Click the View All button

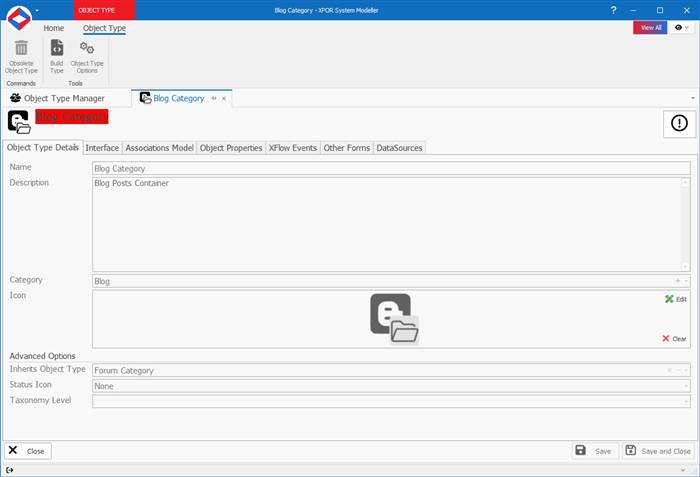tap(650, 28)
